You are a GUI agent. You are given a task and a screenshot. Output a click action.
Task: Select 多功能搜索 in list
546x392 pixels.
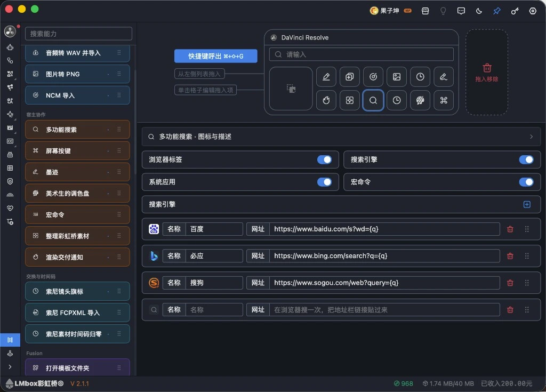[x=77, y=130]
